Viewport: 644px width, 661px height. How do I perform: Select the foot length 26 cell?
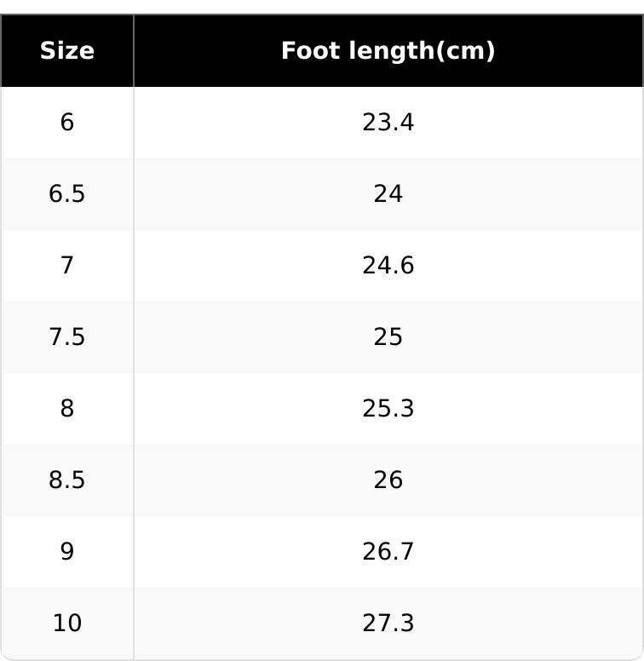[x=388, y=480]
